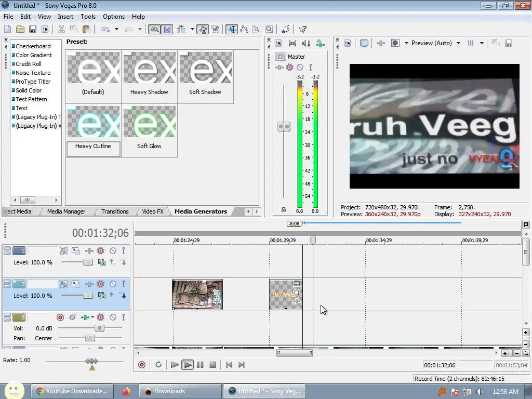Image resolution: width=532 pixels, height=399 pixels.
Task: Open a project with the folder icon
Action: (x=20, y=29)
